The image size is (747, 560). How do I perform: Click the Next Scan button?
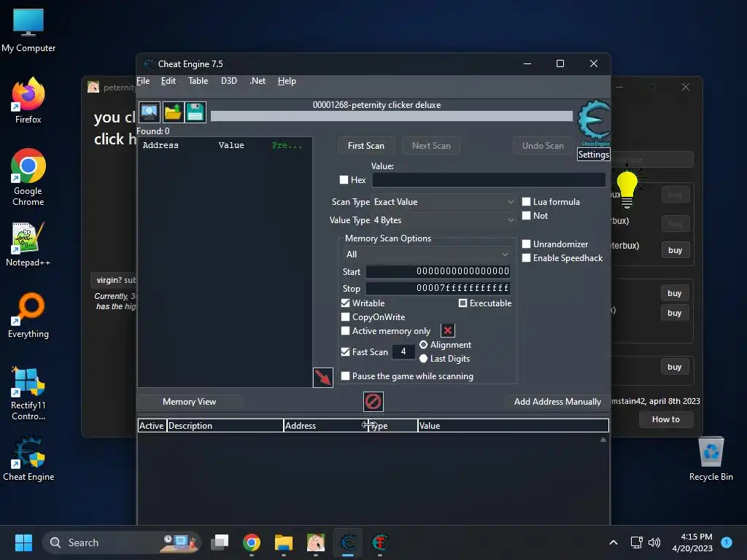click(431, 146)
